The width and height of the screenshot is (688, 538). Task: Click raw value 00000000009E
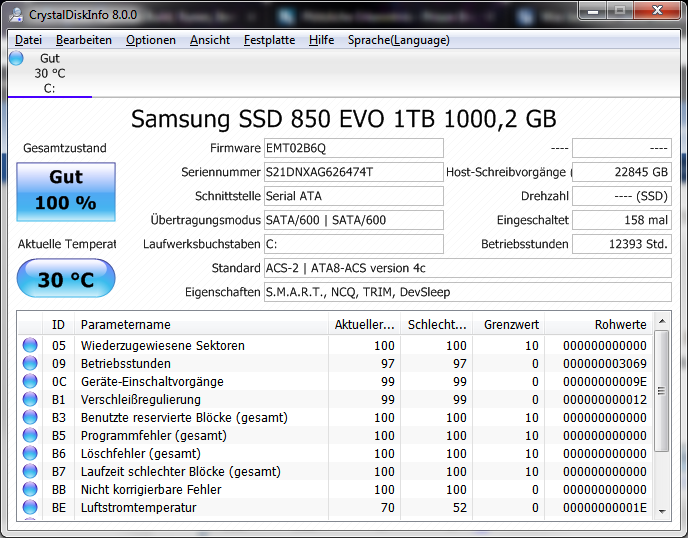(x=605, y=381)
